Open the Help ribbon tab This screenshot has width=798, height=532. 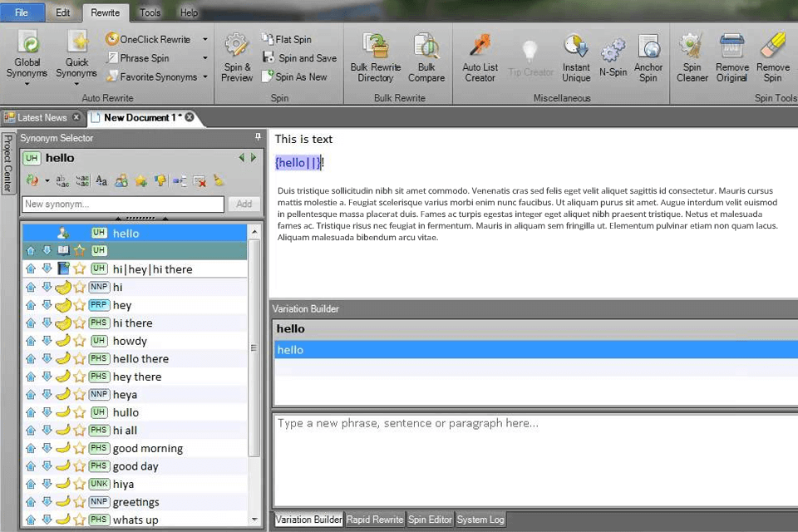coord(189,12)
